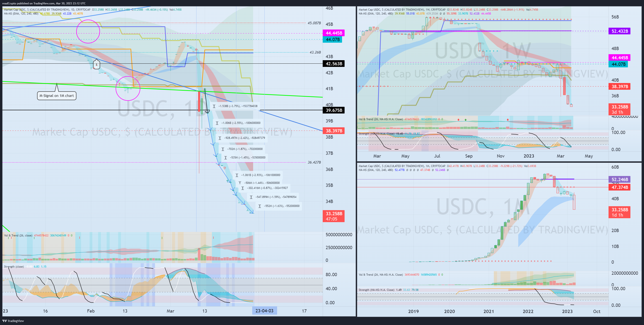Click 33.258B 3d 1h label on weekly chart
644x325 pixels.
(x=620, y=109)
